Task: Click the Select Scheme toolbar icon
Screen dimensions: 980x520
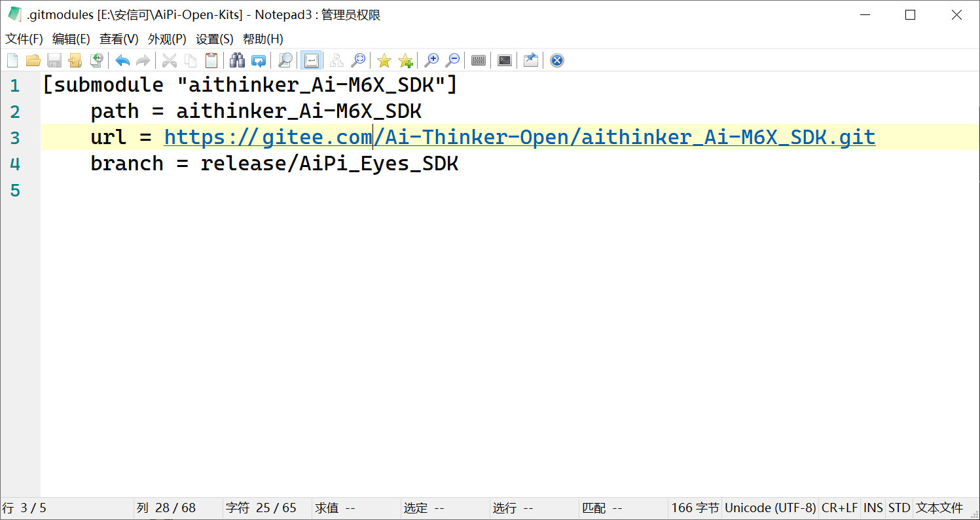Action: (x=479, y=61)
